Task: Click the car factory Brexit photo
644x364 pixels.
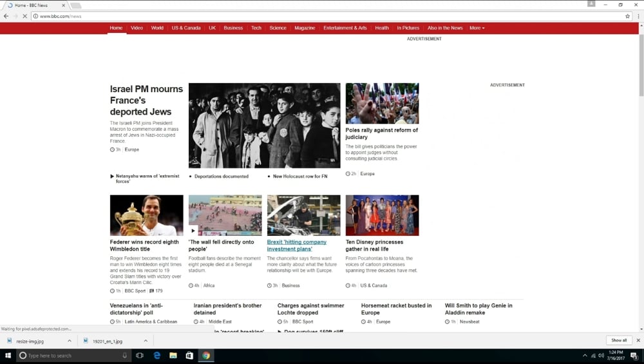Action: pos(303,215)
